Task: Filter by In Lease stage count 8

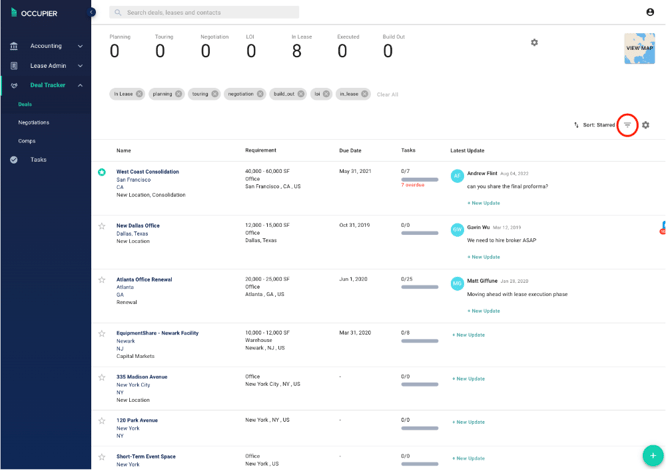Action: [x=297, y=51]
